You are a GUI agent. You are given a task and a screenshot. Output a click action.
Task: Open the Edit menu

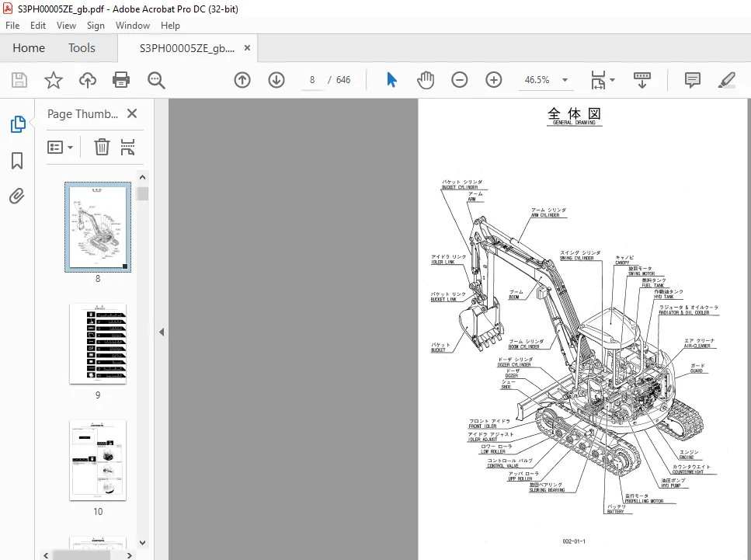tap(38, 26)
